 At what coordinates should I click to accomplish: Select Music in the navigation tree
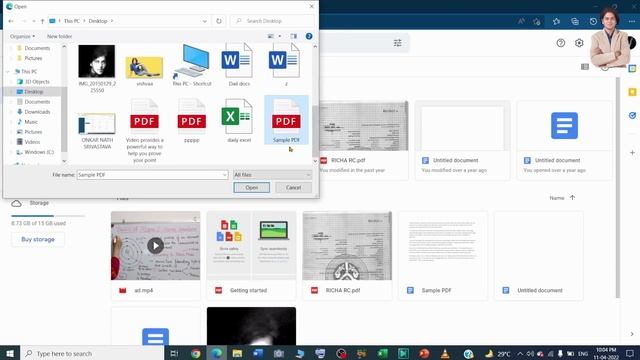(31, 122)
